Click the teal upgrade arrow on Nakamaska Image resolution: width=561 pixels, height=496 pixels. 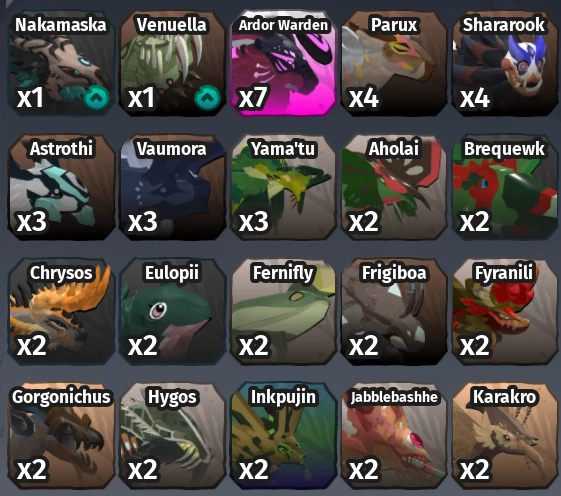[x=97, y=97]
